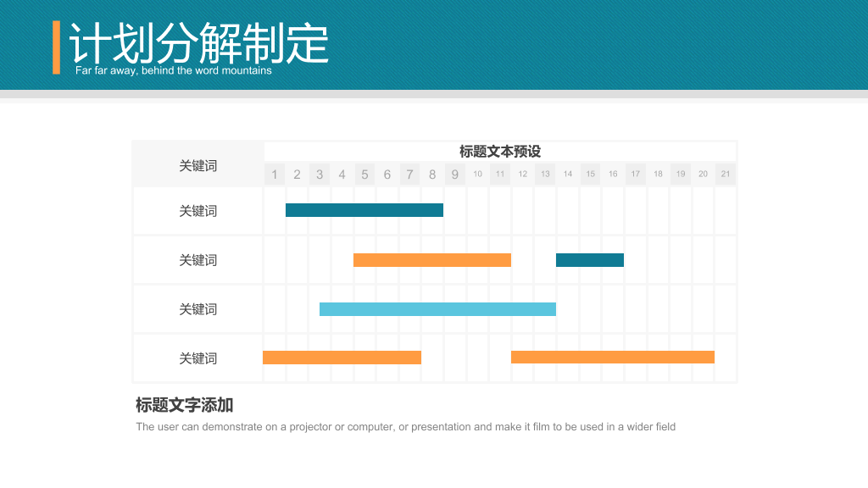
Task: Select the heading 标题文字添加
Action: tap(184, 405)
